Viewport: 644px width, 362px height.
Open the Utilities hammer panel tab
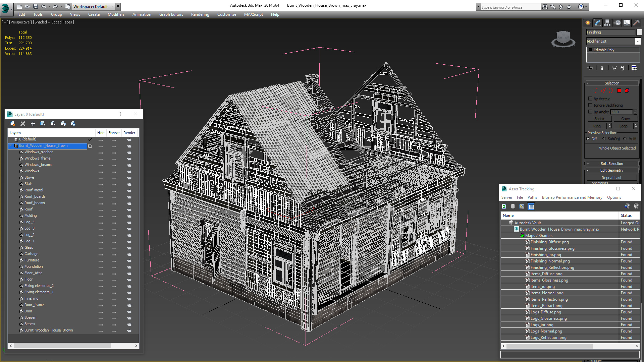(636, 23)
